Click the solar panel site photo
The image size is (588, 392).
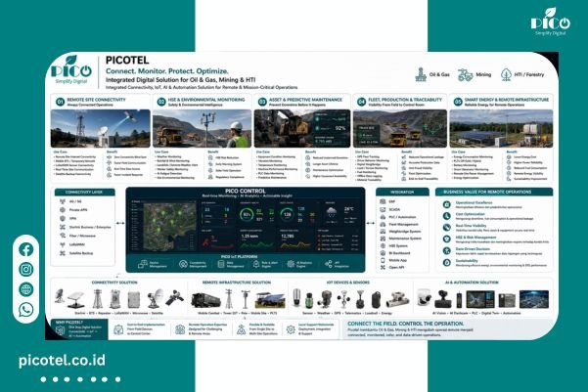[501, 128]
